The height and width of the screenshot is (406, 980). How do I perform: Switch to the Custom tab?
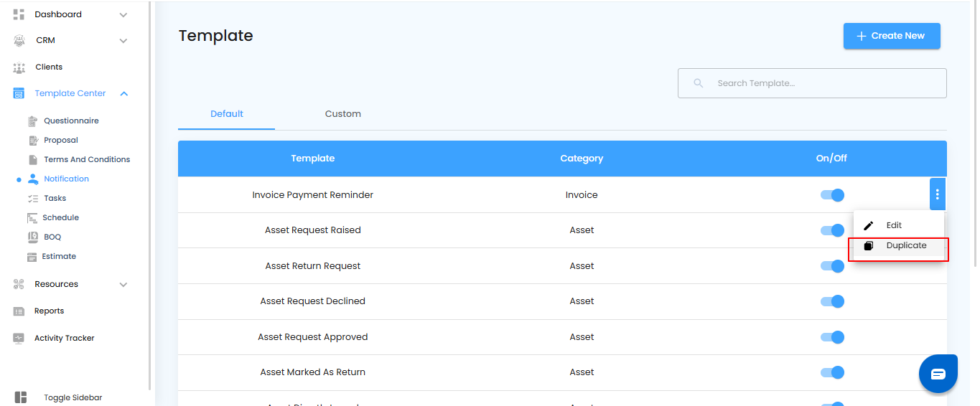tap(342, 114)
